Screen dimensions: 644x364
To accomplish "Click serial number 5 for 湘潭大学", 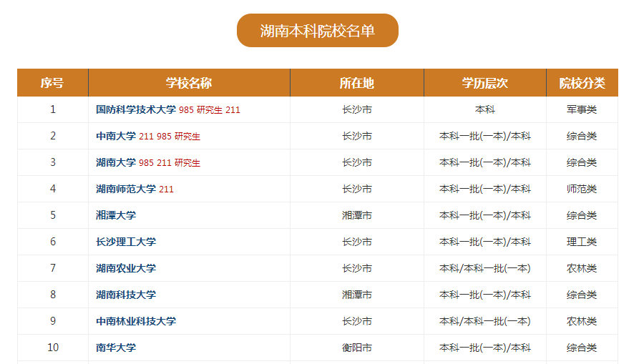I will (x=53, y=215).
